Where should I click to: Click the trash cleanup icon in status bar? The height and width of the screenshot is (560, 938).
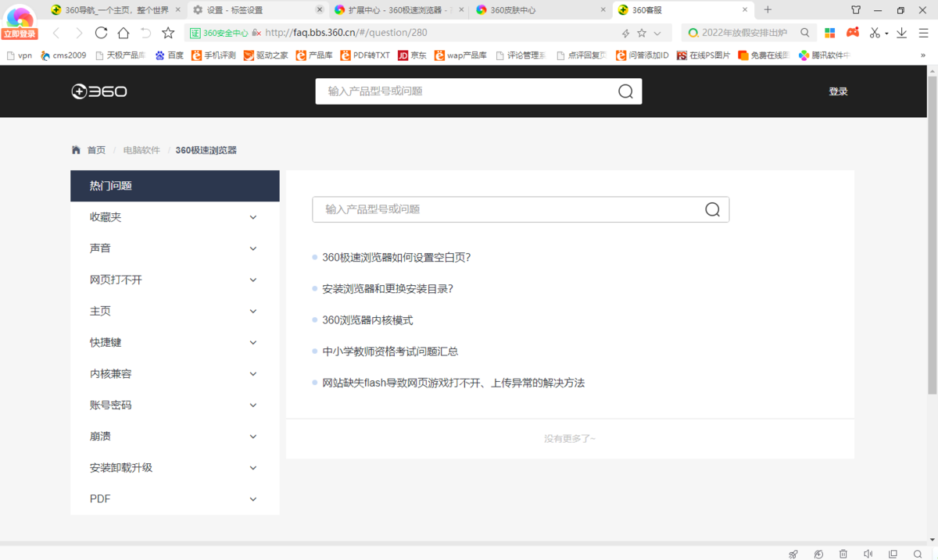[843, 553]
